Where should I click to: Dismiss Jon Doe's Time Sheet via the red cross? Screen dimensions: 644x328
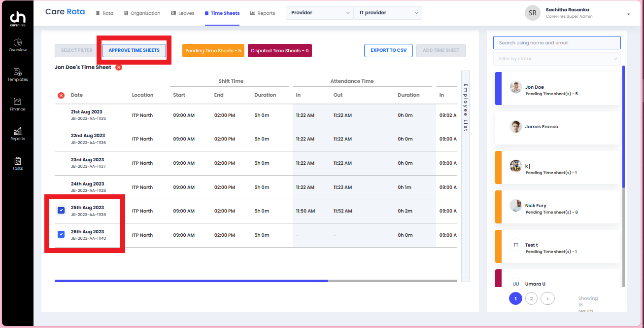[x=118, y=68]
